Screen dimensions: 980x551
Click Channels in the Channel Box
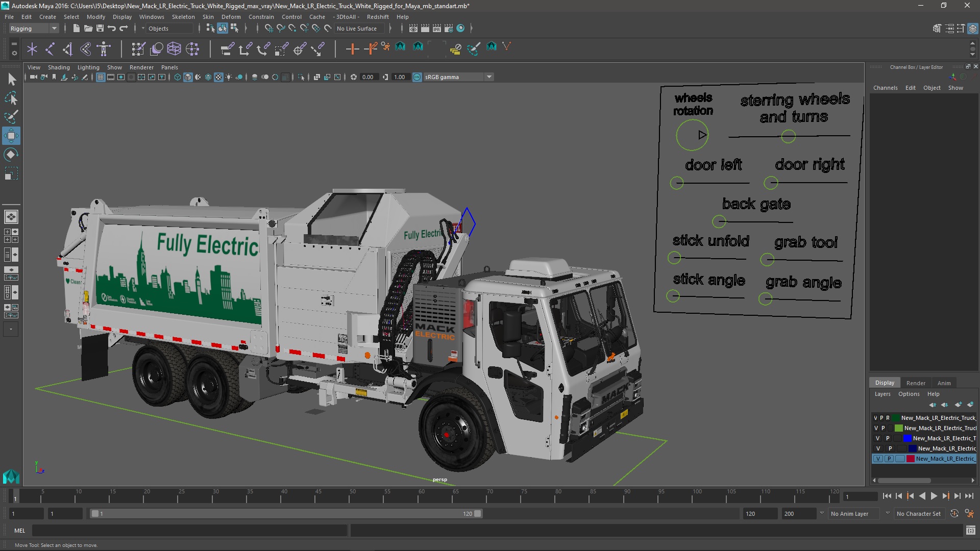coord(885,88)
